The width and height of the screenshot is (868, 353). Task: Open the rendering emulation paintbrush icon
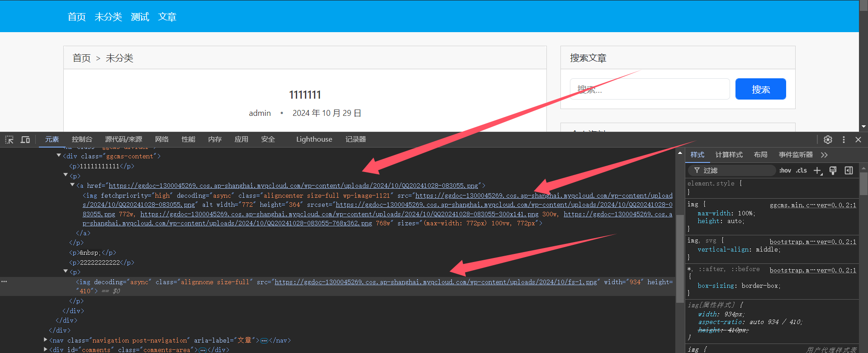833,171
